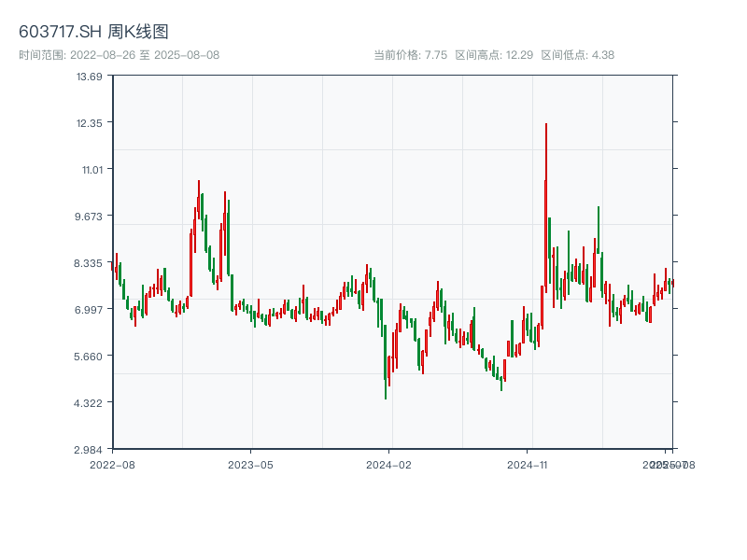
Task: Click the 4.322 y-axis price label
Action: (x=90, y=403)
